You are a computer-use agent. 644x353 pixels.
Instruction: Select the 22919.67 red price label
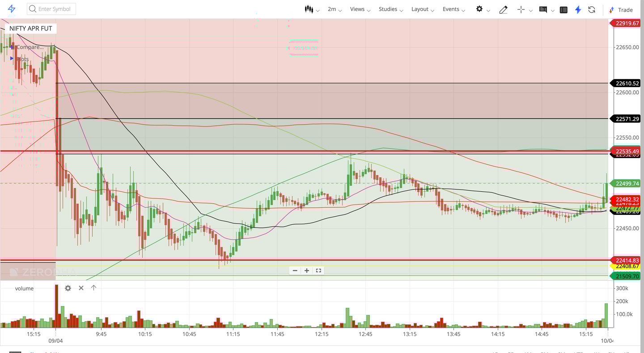coord(626,23)
